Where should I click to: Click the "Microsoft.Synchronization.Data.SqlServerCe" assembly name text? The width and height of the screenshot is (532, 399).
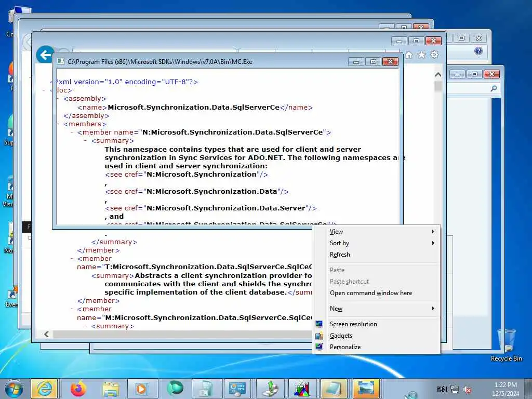click(193, 107)
